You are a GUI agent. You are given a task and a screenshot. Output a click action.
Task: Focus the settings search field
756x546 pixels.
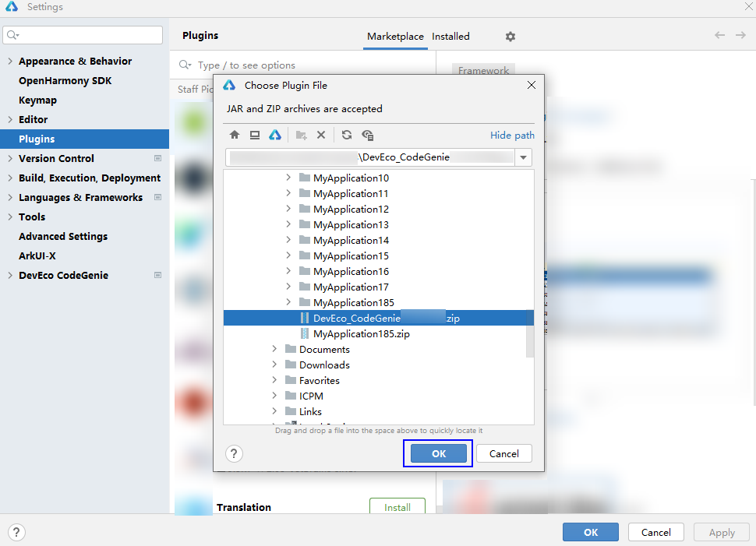[x=83, y=35]
